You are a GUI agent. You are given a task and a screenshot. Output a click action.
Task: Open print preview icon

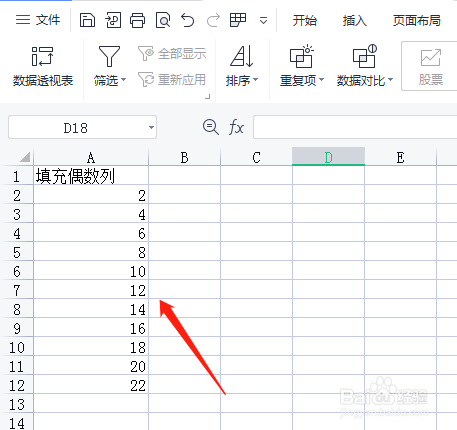click(163, 20)
